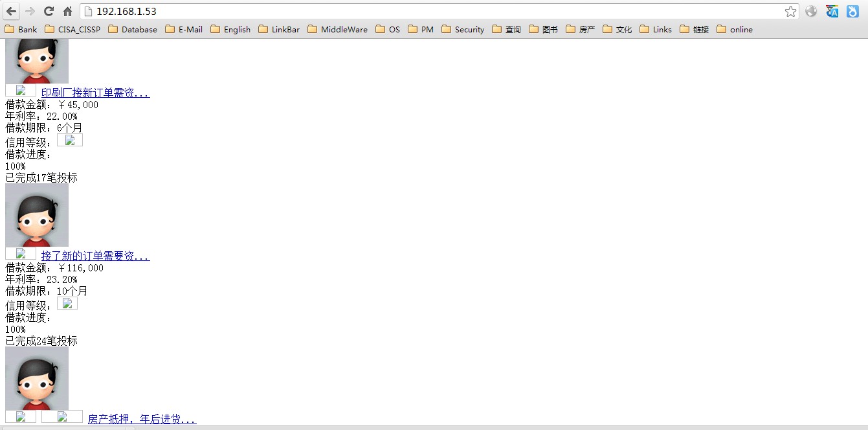
Task: Click the blue extension icon at far right
Action: [x=852, y=12]
